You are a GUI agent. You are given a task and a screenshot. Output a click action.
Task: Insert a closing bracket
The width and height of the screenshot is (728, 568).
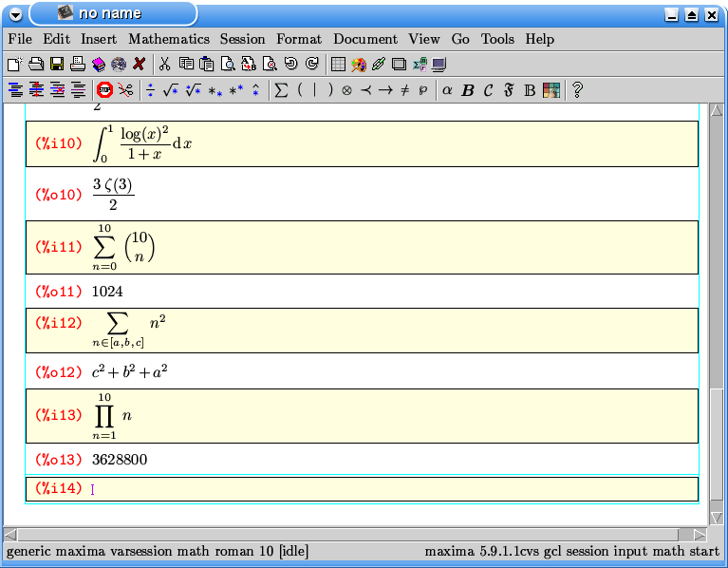330,89
